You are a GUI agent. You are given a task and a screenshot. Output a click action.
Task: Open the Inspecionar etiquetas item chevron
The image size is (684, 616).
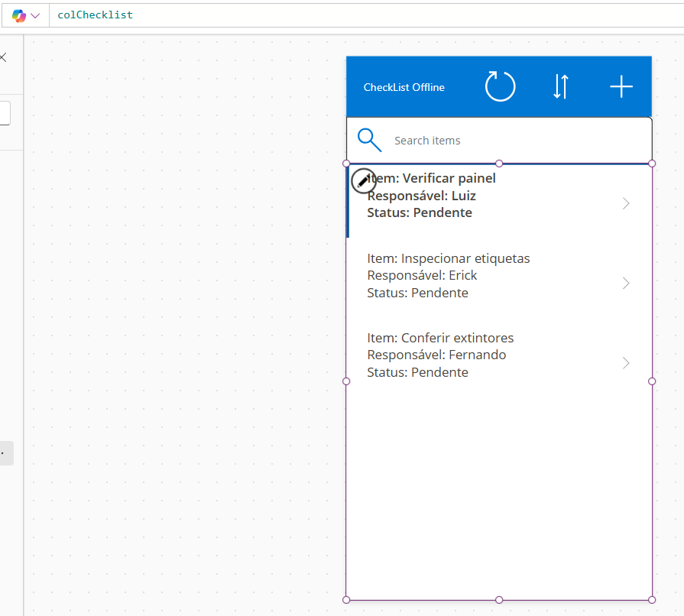point(626,284)
